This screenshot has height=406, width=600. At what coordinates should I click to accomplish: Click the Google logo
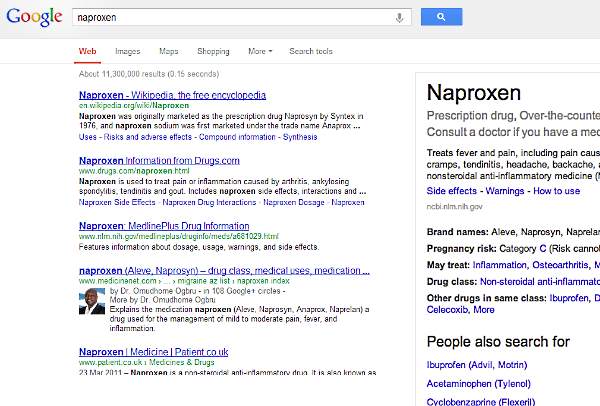pyautogui.click(x=34, y=17)
